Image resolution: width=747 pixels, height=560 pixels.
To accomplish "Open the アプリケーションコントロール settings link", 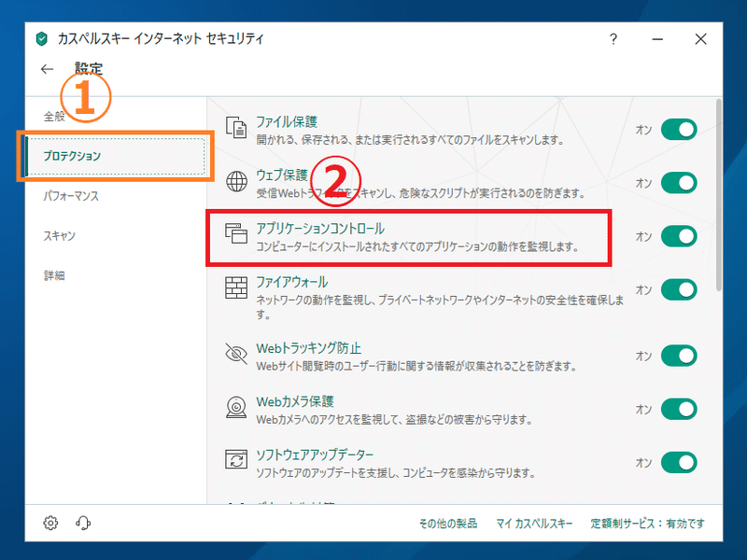I will pos(320,229).
